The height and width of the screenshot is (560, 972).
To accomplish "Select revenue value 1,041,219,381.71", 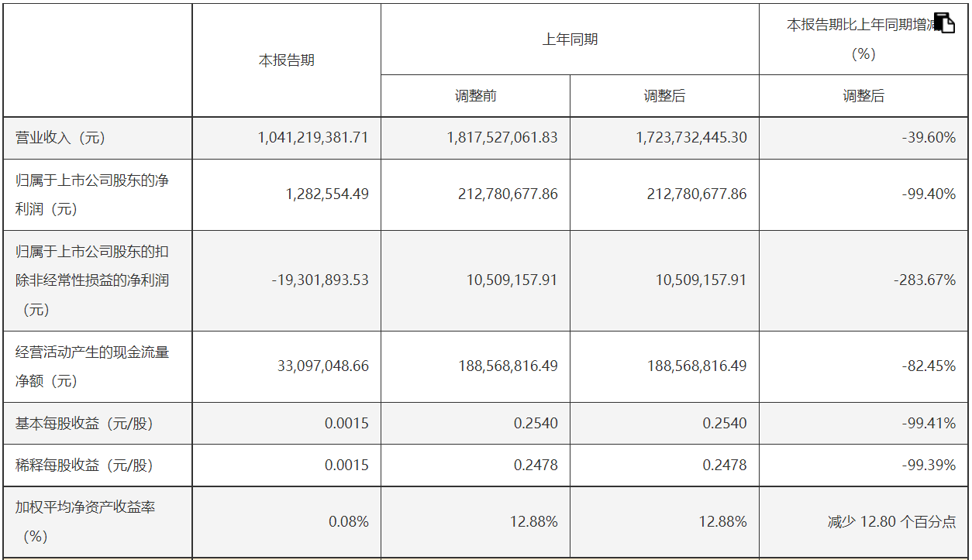I will click(x=313, y=138).
